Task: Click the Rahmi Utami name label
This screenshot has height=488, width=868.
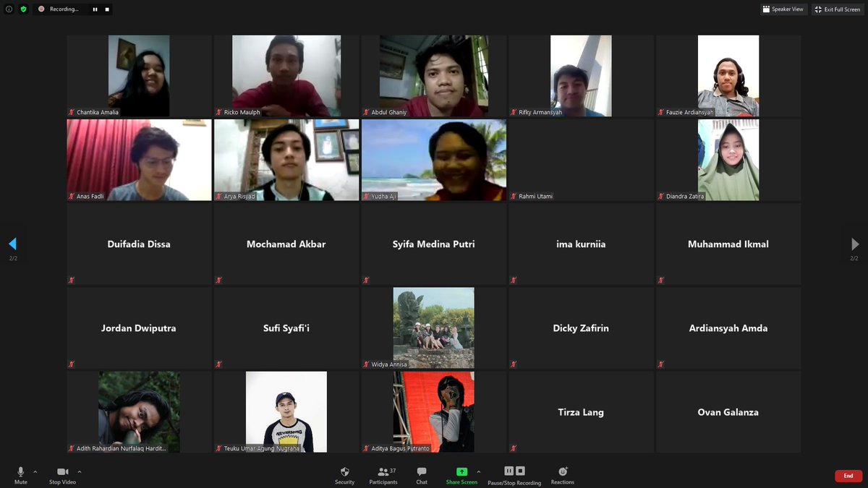Action: (x=536, y=196)
